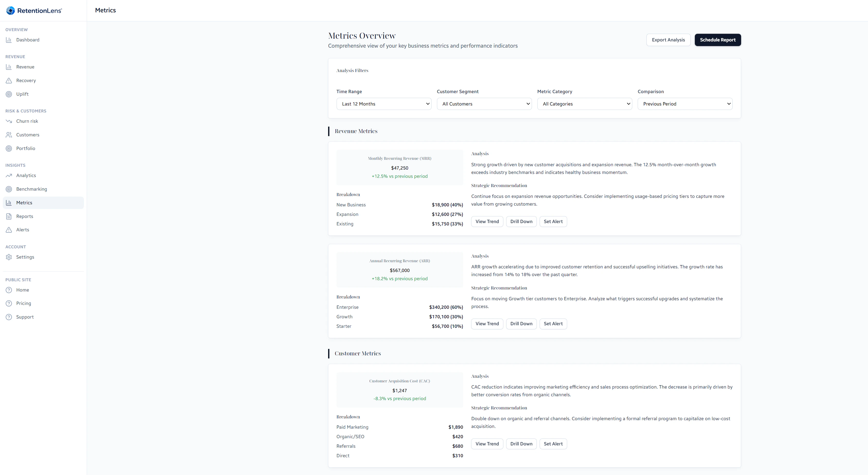Click the Uplift sidebar label
The height and width of the screenshot is (475, 868).
coord(22,94)
